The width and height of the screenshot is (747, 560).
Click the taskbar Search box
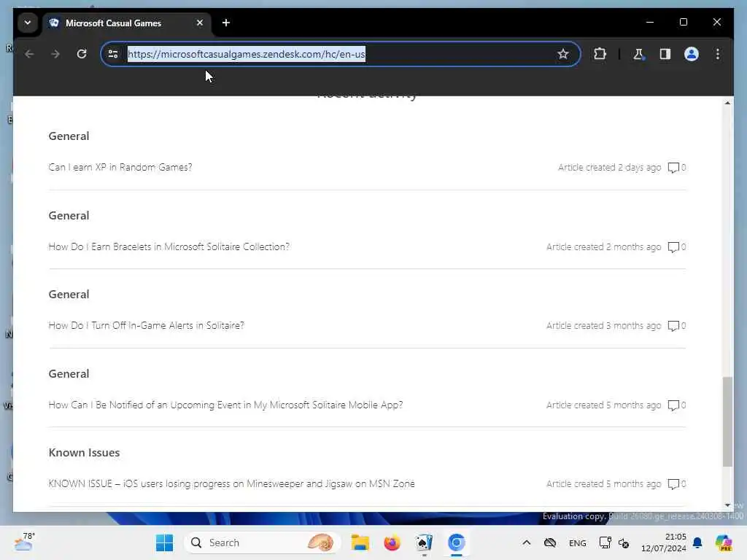[x=263, y=542]
